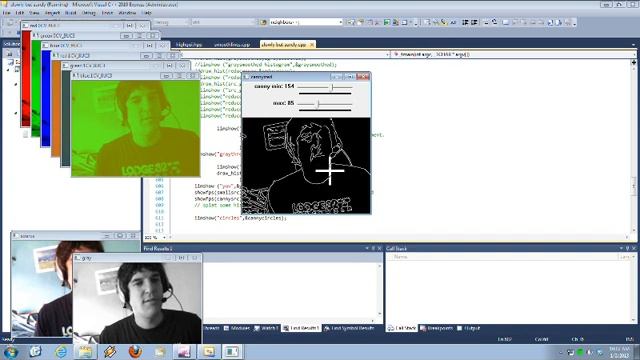
Task: Click the Decrease Indent toolbar icon
Action: pos(465,22)
